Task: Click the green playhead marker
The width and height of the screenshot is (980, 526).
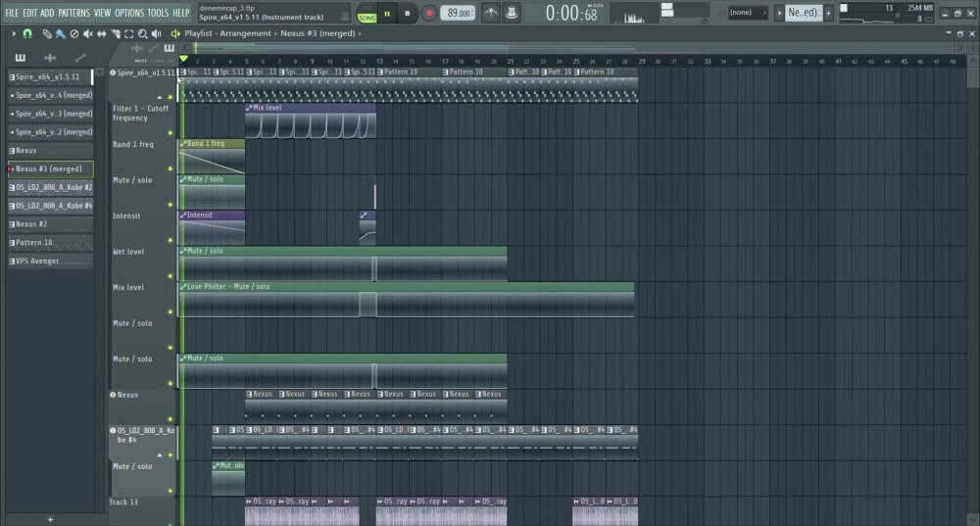Action: pos(184,59)
